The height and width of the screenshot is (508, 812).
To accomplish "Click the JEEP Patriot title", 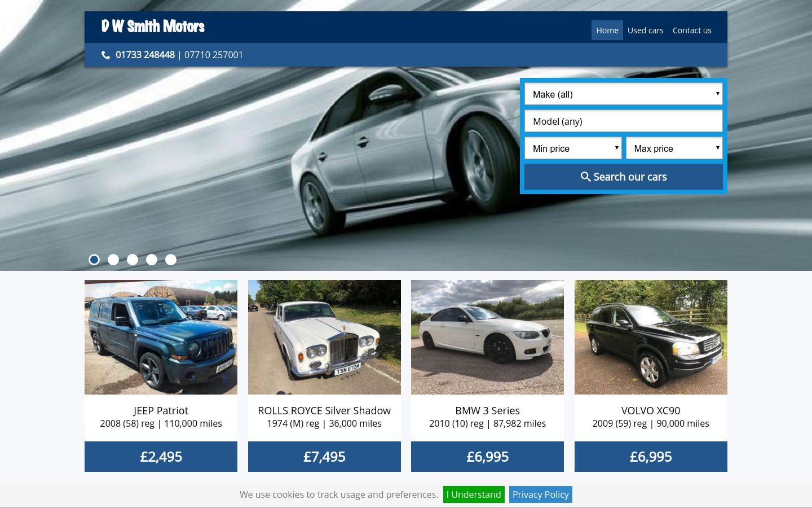I will click(x=161, y=411).
